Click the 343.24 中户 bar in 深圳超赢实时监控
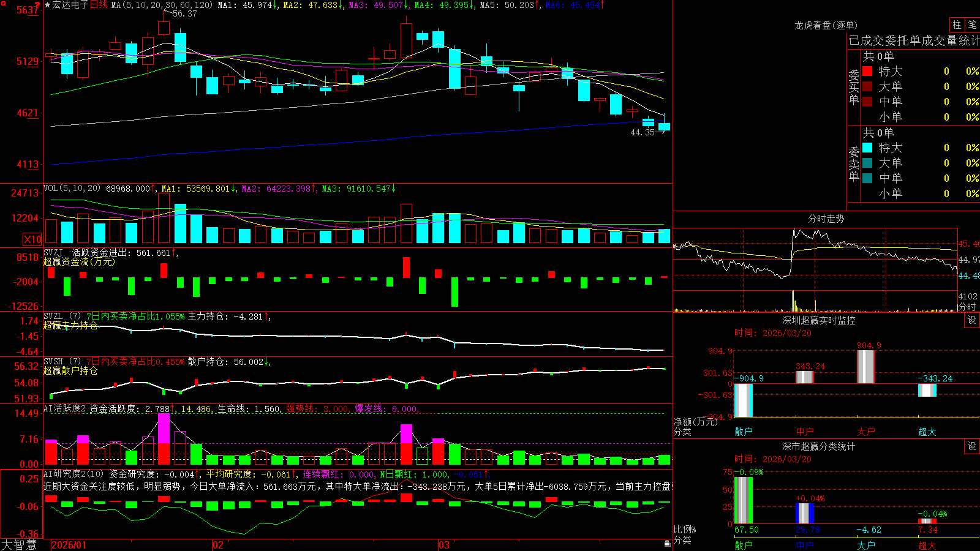This screenshot has height=551, width=980. click(805, 377)
